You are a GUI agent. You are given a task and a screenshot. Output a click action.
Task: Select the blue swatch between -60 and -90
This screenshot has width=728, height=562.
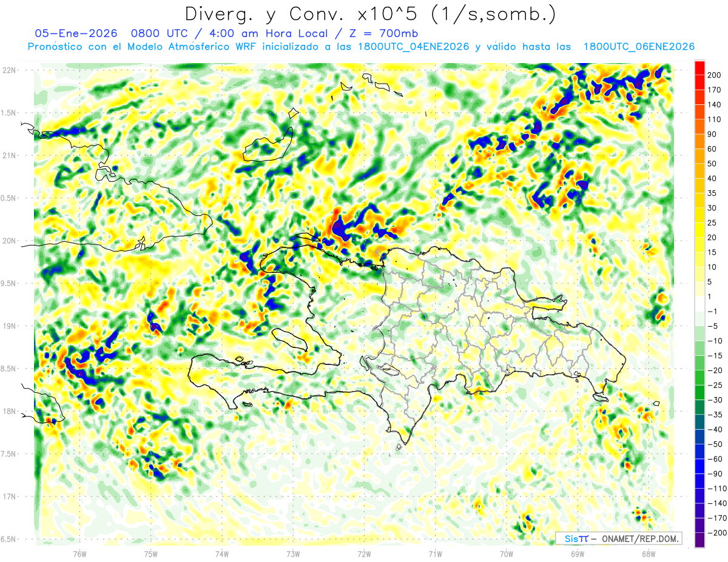(x=699, y=466)
